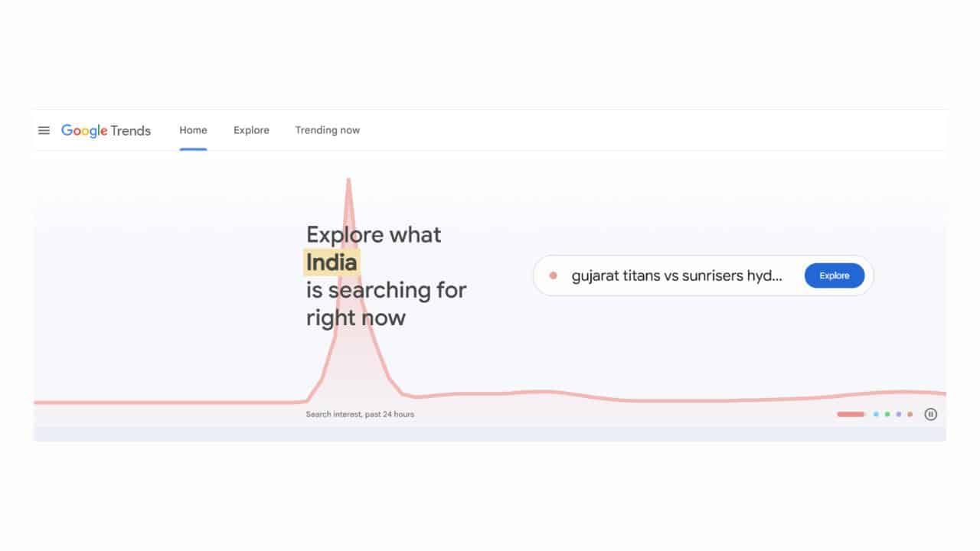The width and height of the screenshot is (980, 551).
Task: Click the highlighted India region label
Action: 332,262
